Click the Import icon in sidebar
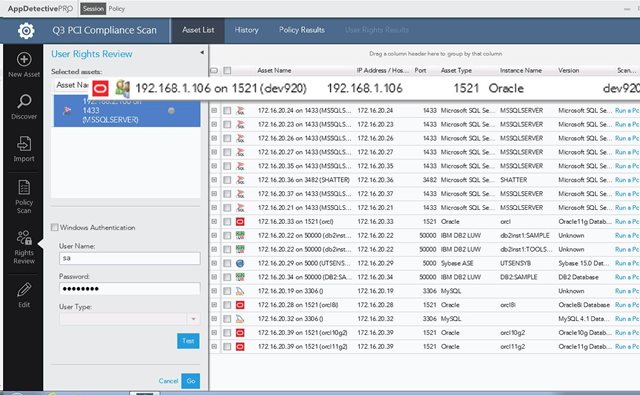The image size is (640, 395). click(24, 144)
